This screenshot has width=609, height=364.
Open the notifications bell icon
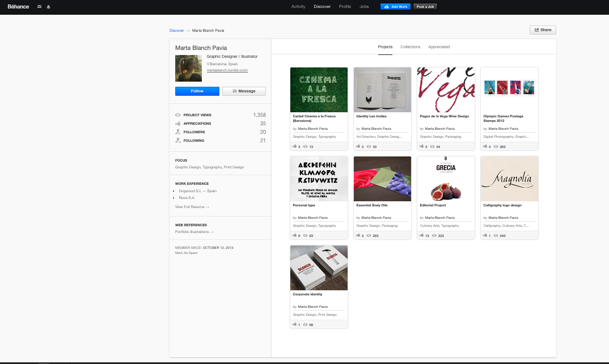(x=48, y=7)
